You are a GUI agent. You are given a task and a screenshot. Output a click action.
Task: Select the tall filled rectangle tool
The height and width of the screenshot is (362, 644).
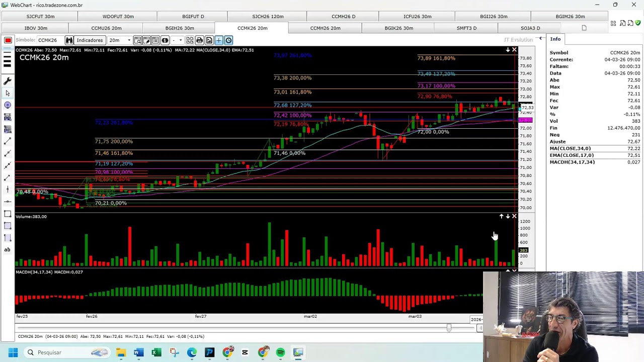click(x=8, y=238)
